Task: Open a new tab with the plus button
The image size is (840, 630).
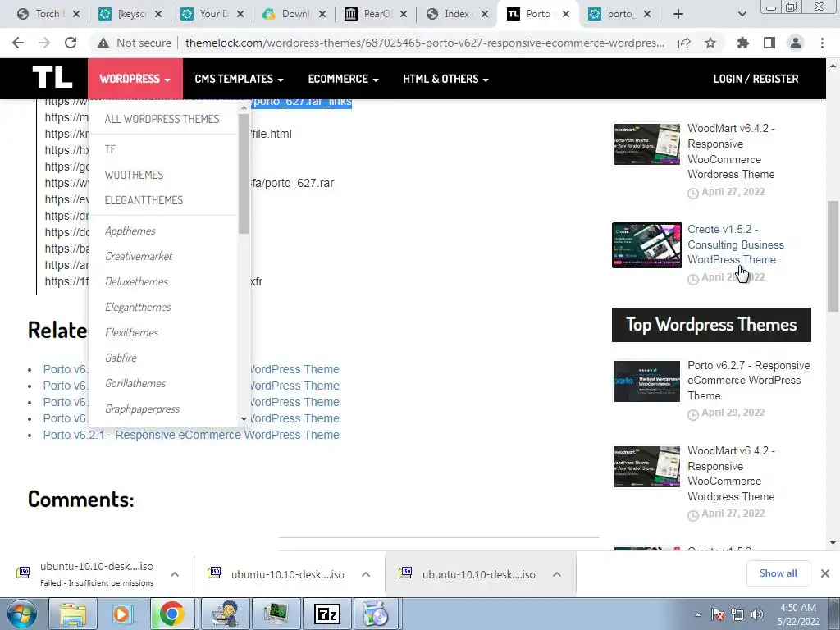Action: click(x=678, y=14)
